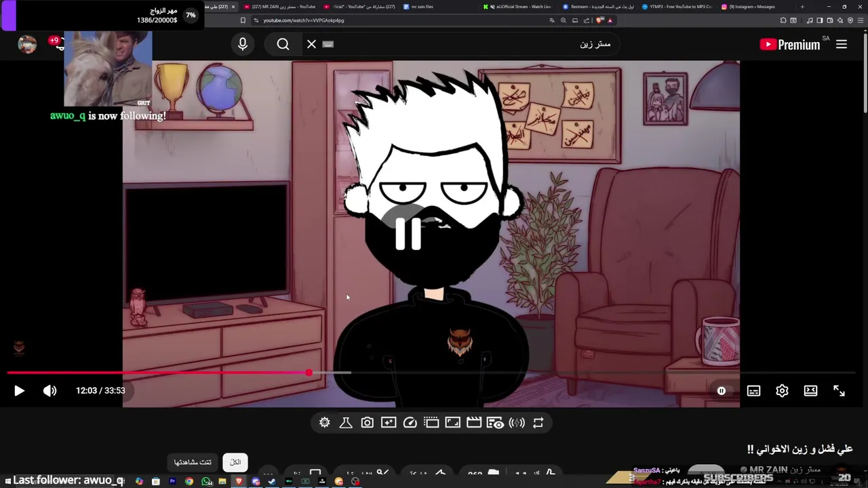This screenshot has width=868, height=488.
Task: Switch to the Restream browser tab
Action: [598, 7]
